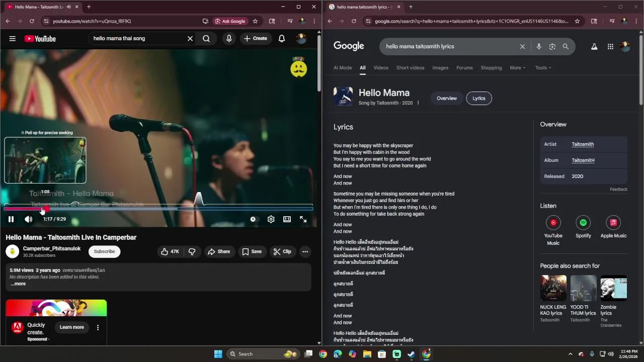Screen dimensions: 644x362
Task: Click Learn more on the sponsored ad
Action: 72,327
